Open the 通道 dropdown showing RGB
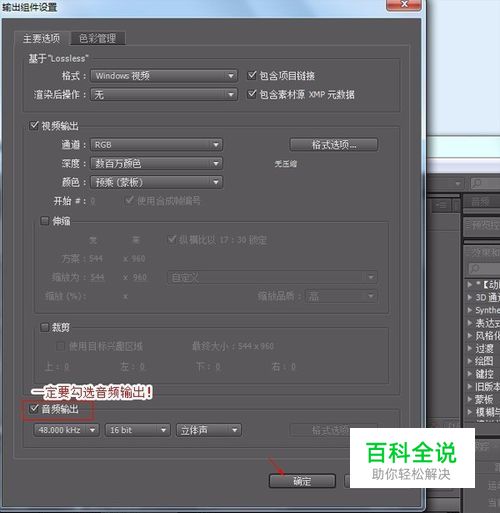The width and height of the screenshot is (500, 513). [156, 145]
